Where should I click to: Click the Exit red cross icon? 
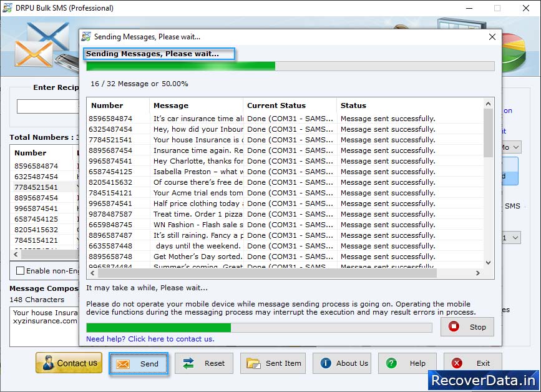point(457,363)
